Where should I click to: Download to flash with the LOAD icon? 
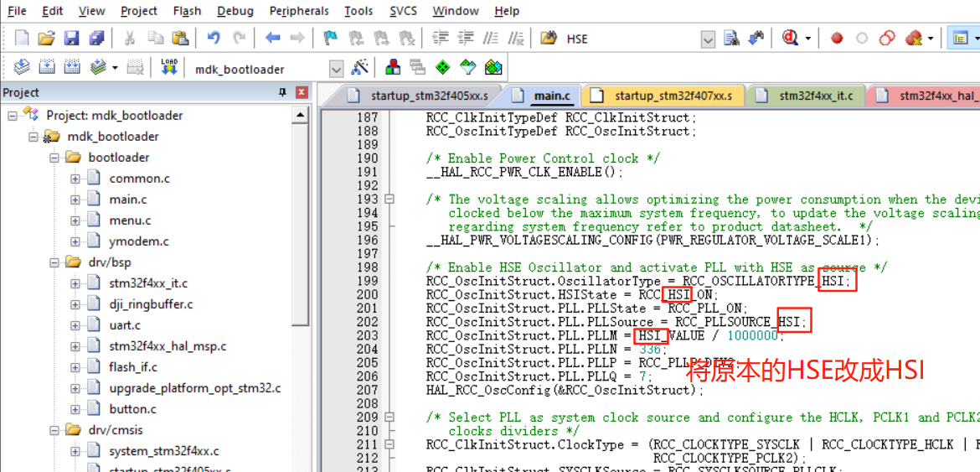(x=169, y=68)
